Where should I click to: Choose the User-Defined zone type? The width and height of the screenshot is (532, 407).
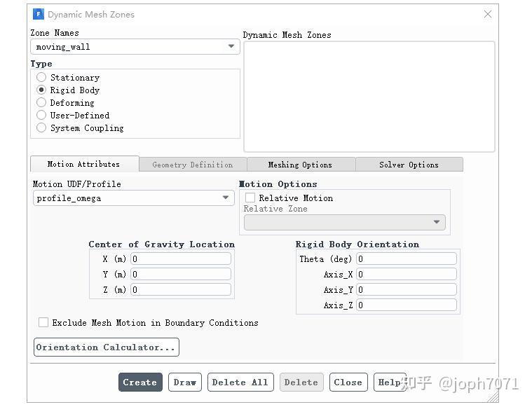point(41,115)
